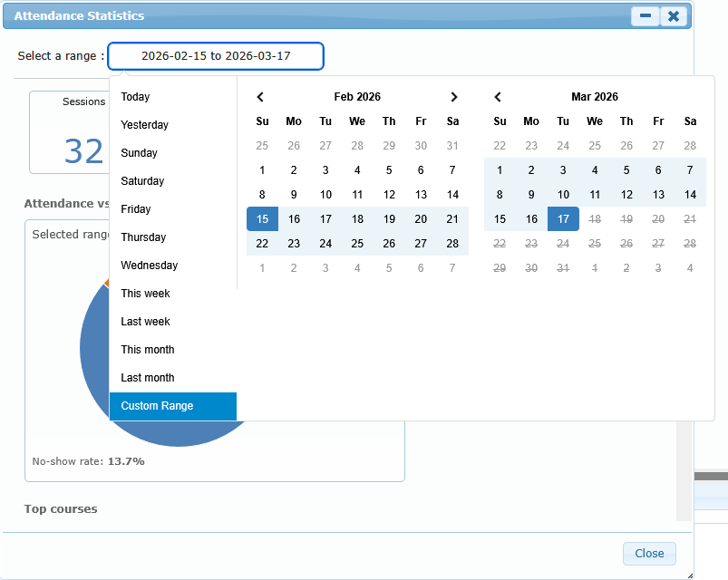Go to previous month in February calendar
The height and width of the screenshot is (580, 728).
click(x=261, y=97)
